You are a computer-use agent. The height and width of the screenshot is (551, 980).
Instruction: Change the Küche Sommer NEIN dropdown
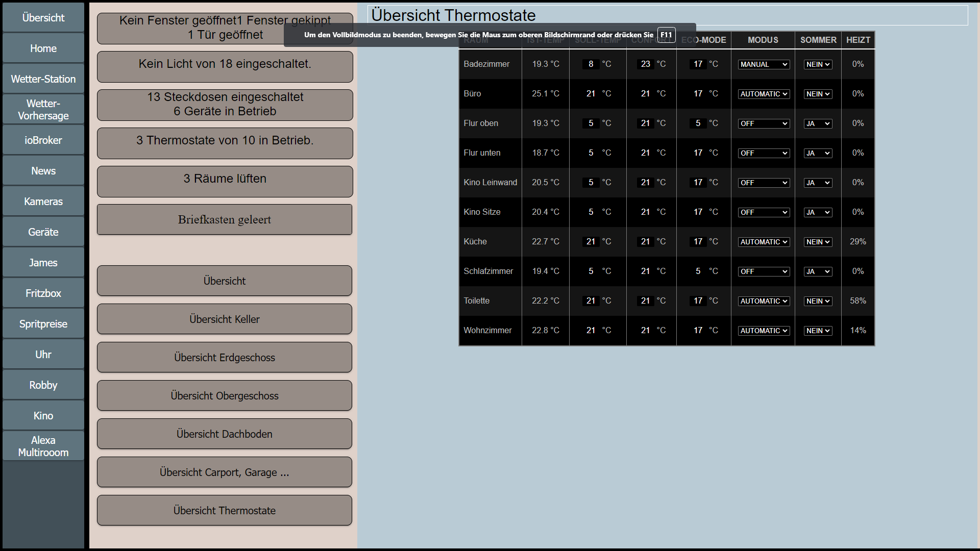818,242
